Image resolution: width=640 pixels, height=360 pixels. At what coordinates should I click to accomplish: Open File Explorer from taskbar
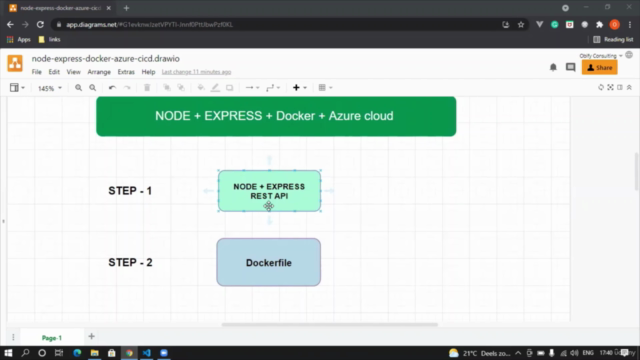94,353
